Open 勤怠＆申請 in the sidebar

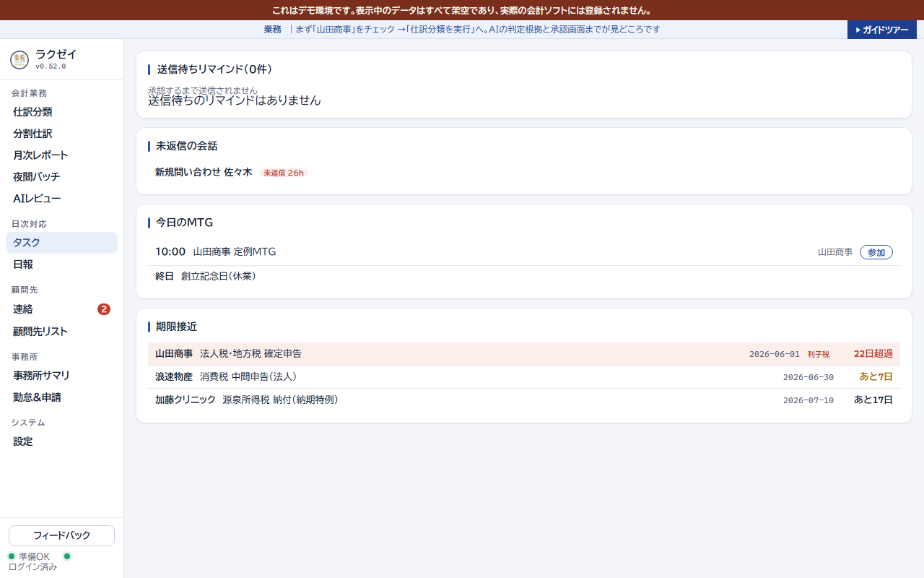(61, 397)
